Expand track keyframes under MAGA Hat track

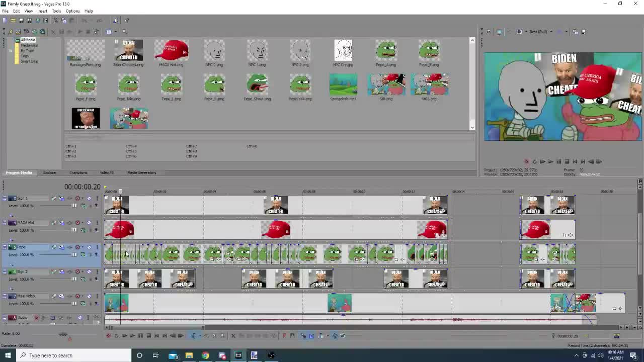pos(12,240)
